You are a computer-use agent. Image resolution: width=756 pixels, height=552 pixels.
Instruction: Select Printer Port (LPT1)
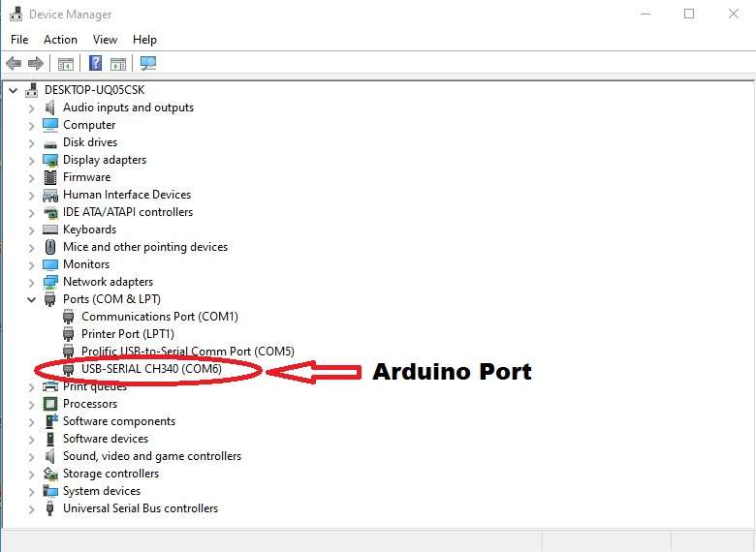[x=128, y=334]
